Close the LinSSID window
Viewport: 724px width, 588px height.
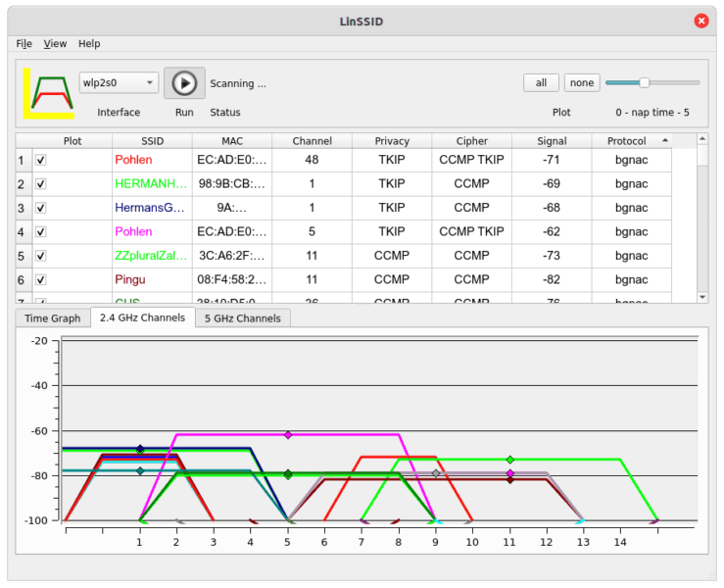(x=700, y=21)
